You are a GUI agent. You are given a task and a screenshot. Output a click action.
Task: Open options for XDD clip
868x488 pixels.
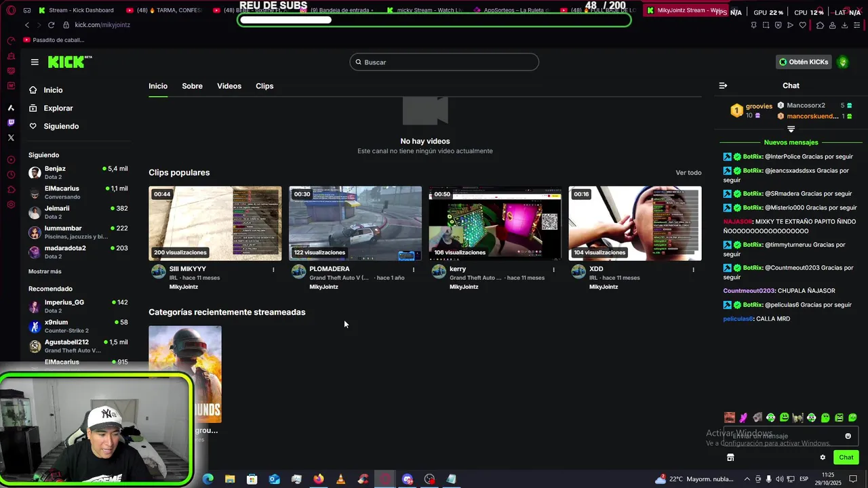pos(693,270)
